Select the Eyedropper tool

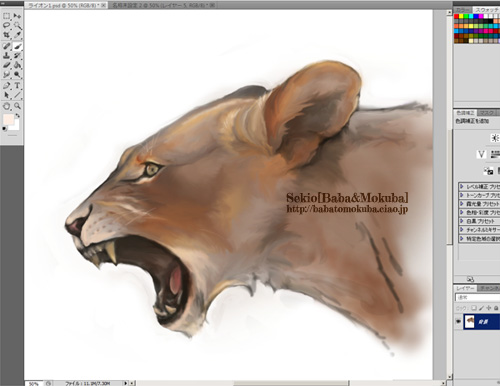point(17,35)
